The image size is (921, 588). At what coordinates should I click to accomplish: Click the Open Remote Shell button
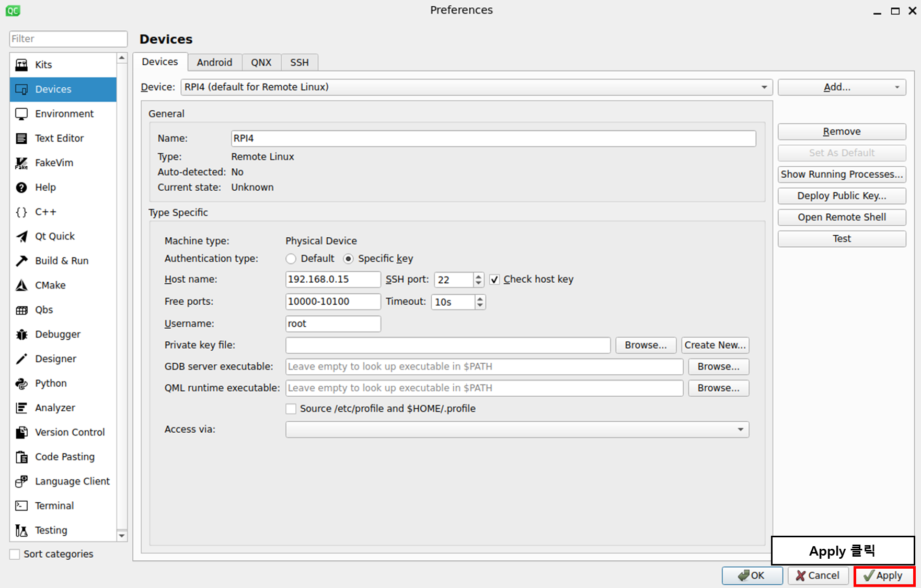pos(842,217)
